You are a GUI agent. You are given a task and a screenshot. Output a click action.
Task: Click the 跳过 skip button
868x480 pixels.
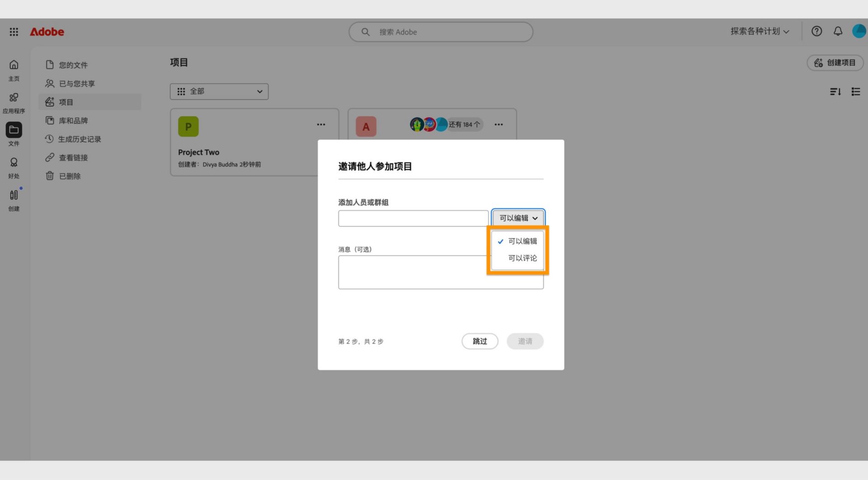point(480,341)
